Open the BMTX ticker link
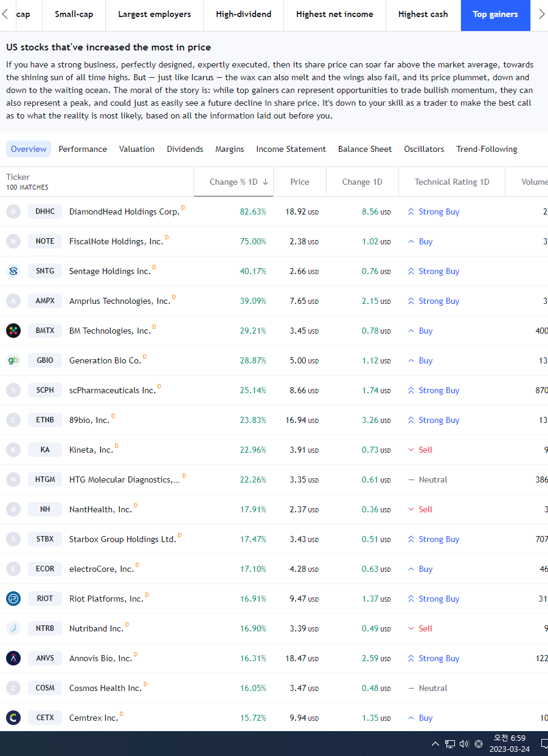The width and height of the screenshot is (548, 756). 45,331
